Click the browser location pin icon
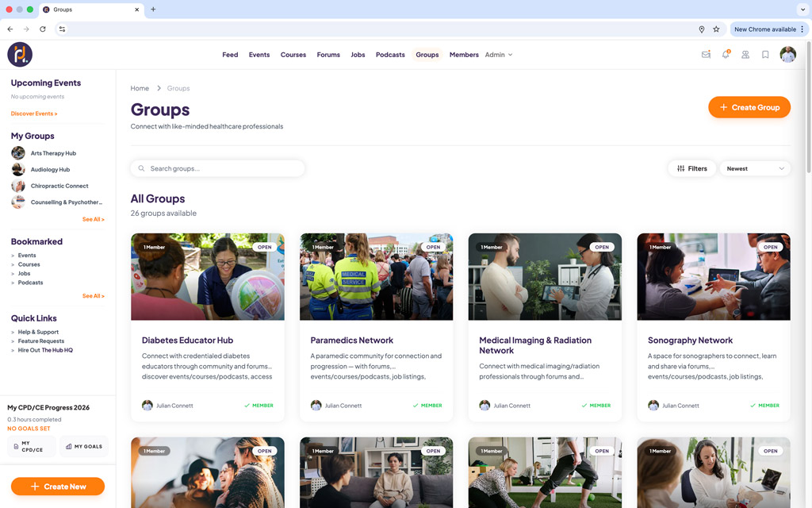 701,29
